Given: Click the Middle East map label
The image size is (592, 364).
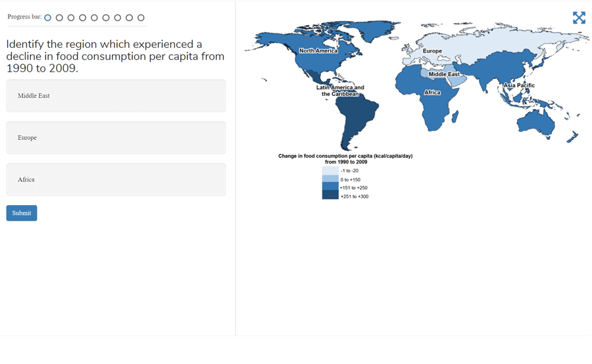Looking at the screenshot, I should click(444, 74).
